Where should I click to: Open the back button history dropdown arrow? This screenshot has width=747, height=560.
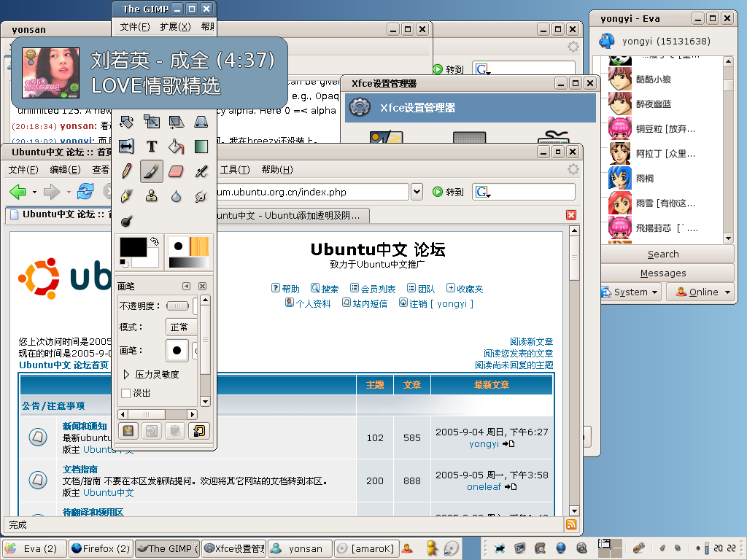34,192
